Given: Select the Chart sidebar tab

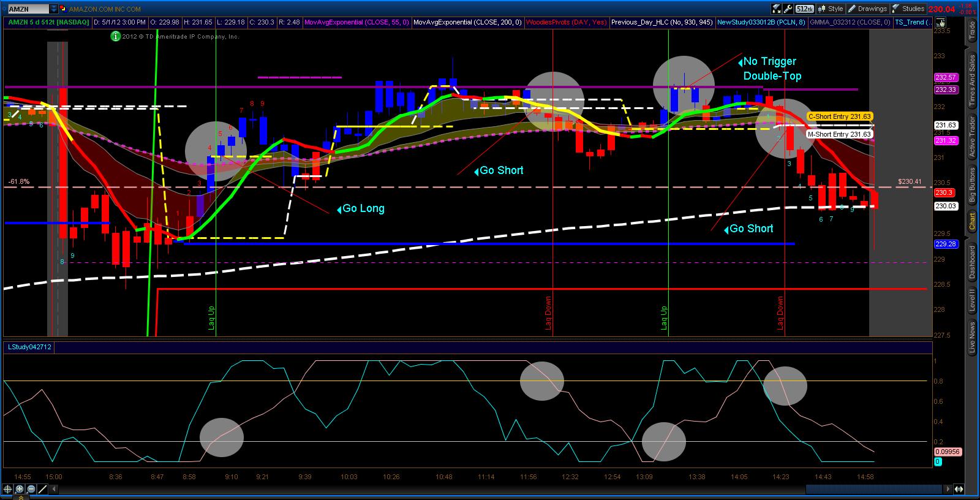Looking at the screenshot, I should (972, 221).
